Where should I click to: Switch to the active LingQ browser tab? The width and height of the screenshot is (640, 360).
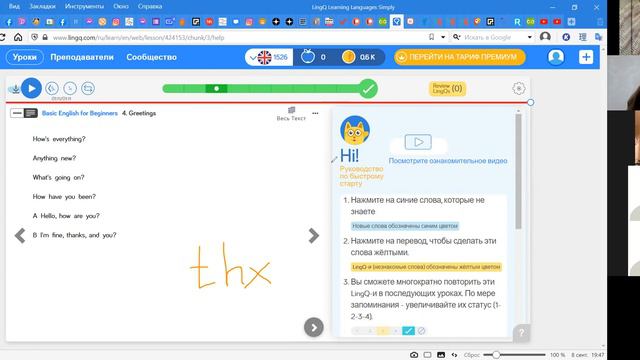[396, 21]
